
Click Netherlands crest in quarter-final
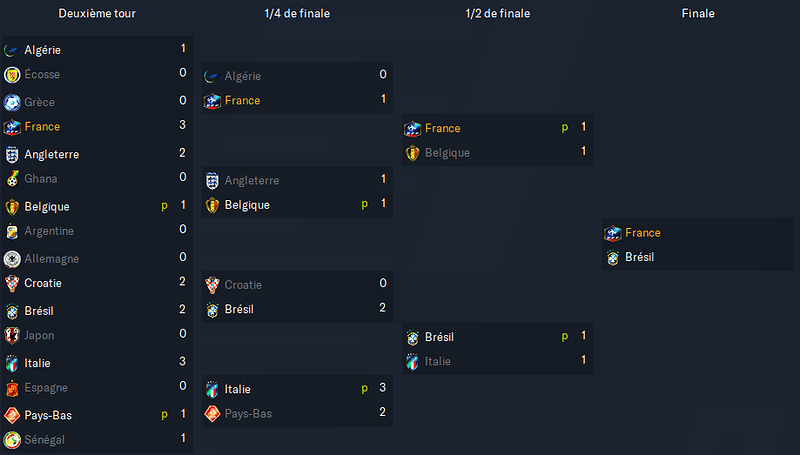pos(212,414)
